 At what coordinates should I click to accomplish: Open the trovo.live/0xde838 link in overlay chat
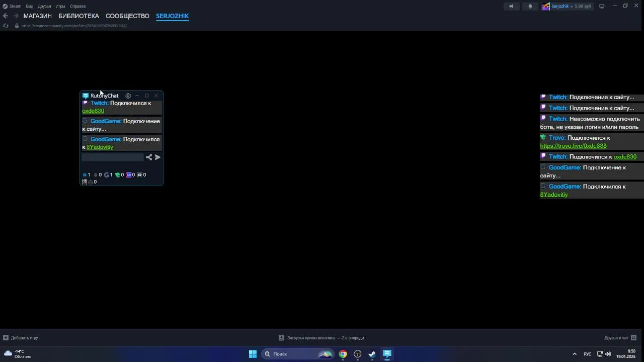pyautogui.click(x=573, y=146)
